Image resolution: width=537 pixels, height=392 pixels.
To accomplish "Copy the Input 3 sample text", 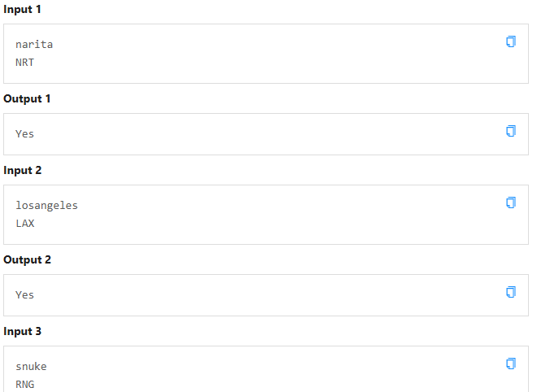I will 511,364.
